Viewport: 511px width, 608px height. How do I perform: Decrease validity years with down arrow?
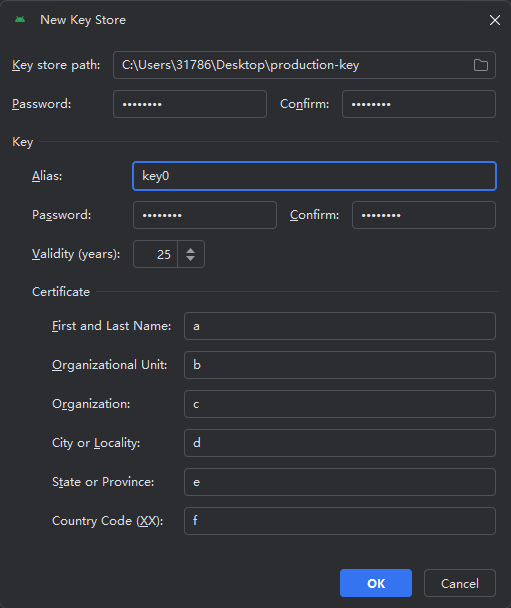click(190, 258)
